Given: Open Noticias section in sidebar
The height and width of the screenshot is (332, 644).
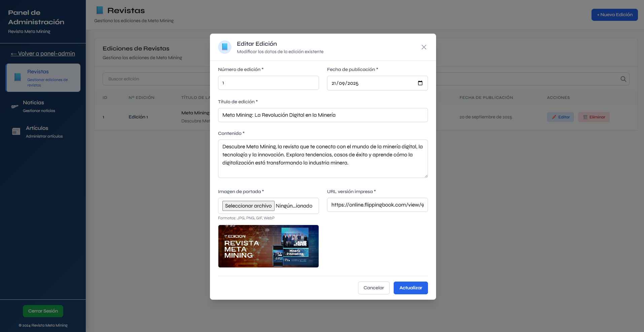Looking at the screenshot, I should (x=43, y=106).
